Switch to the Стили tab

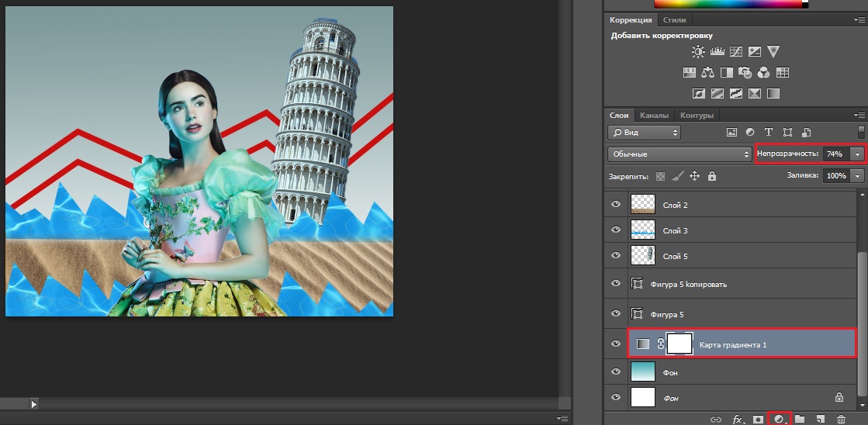674,20
